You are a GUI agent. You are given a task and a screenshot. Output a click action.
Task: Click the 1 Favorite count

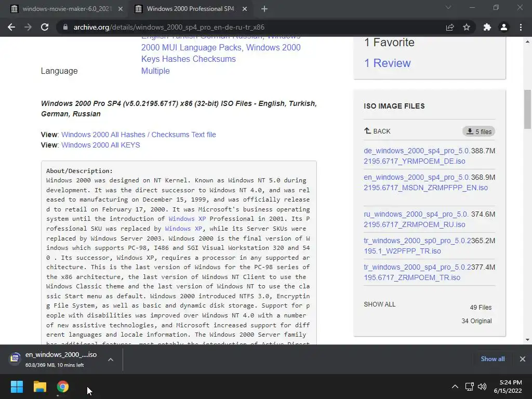(x=389, y=43)
